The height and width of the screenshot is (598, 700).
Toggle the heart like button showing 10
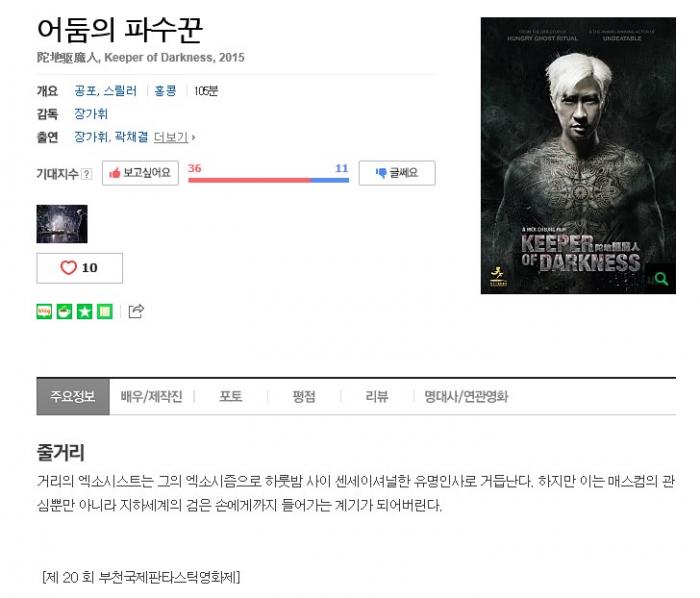coord(79,268)
